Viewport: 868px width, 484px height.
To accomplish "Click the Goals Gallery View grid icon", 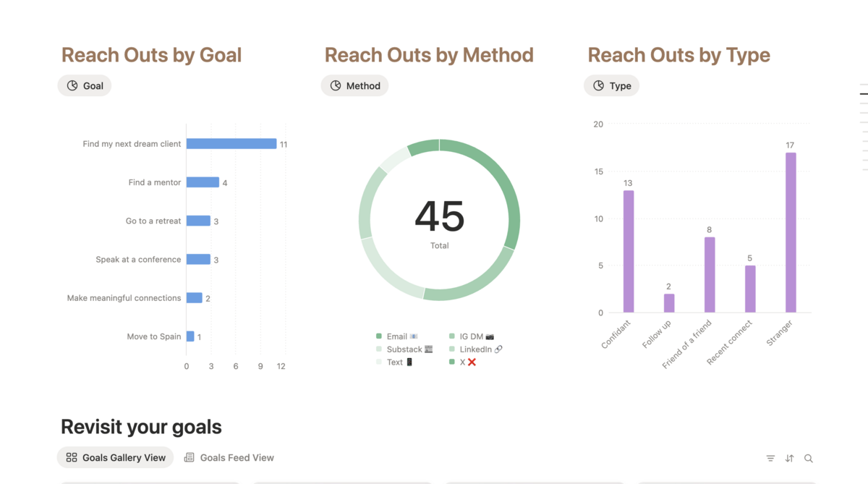I will tap(72, 457).
